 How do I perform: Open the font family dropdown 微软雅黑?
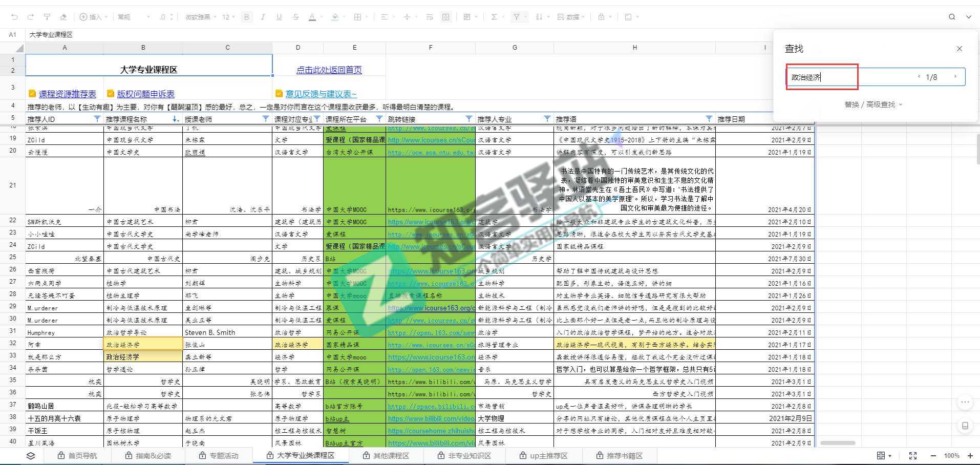click(200, 17)
